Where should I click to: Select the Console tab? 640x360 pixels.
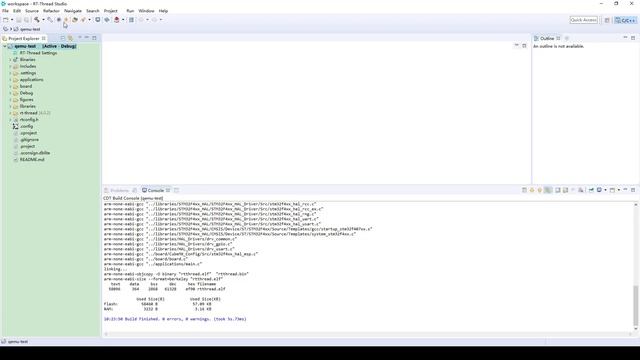click(x=156, y=191)
